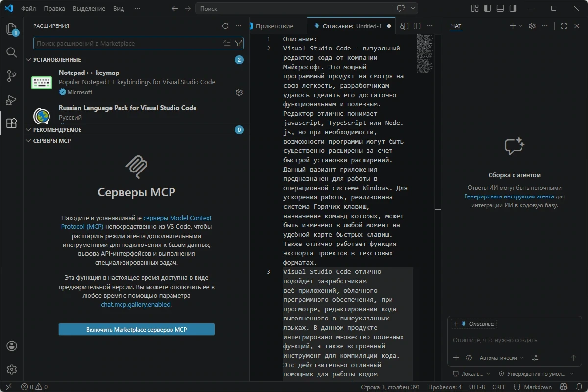Open the Manage gear in activity bar

tap(12, 369)
